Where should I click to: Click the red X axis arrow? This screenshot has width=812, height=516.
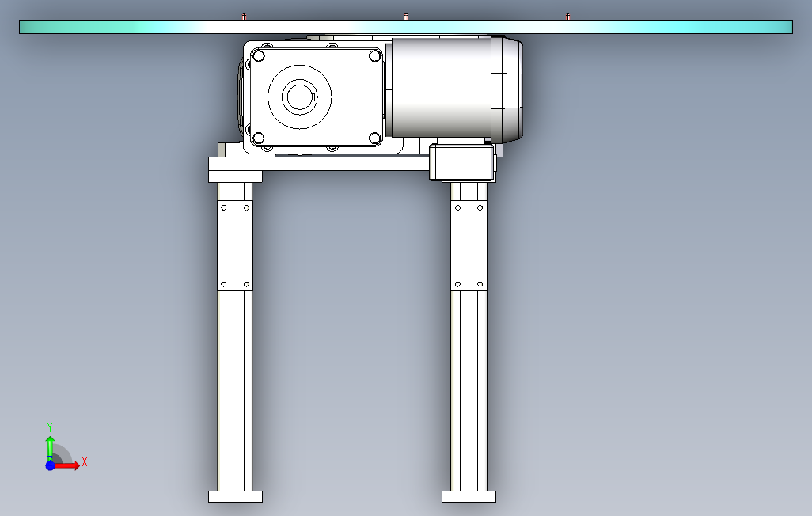point(66,466)
